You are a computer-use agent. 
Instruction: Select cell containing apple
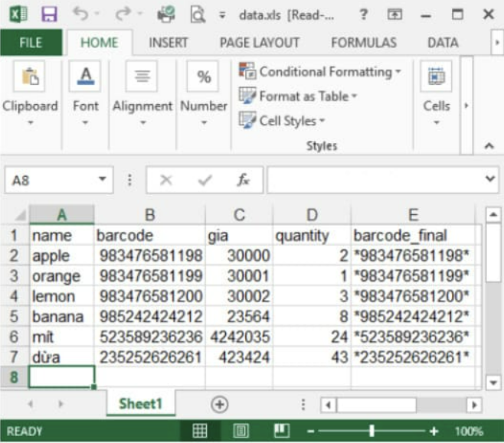click(62, 256)
